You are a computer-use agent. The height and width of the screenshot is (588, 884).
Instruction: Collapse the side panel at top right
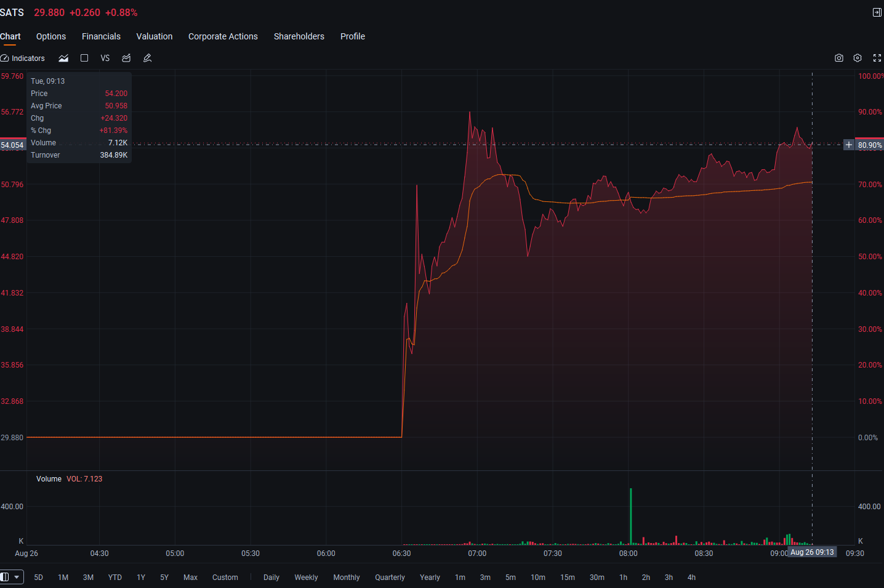tap(877, 12)
